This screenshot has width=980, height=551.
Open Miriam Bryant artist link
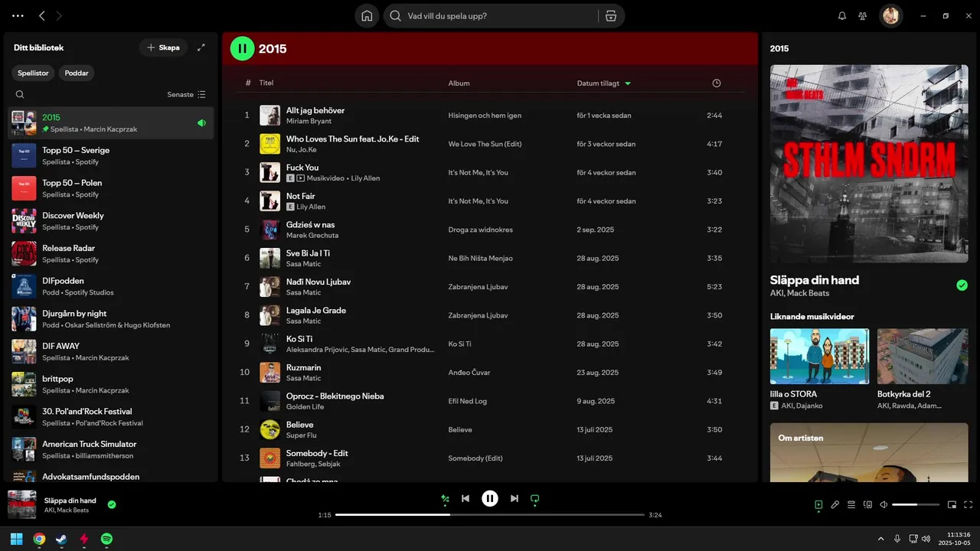tap(310, 122)
